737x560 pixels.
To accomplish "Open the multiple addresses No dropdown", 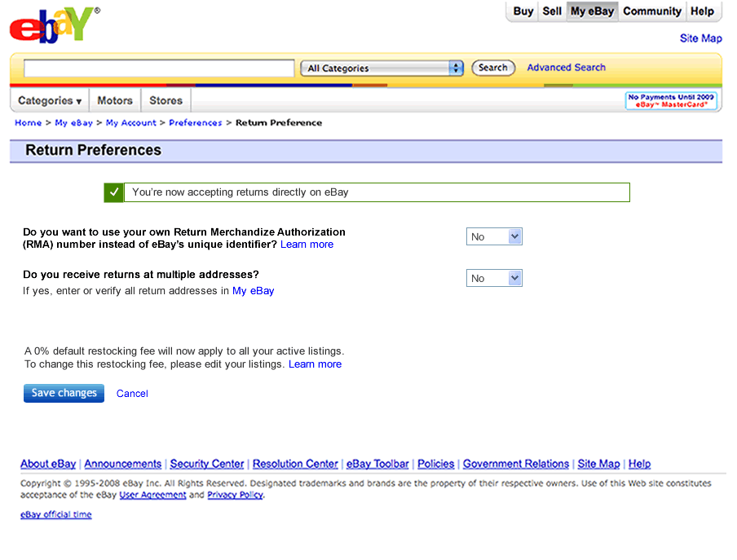I will pos(494,278).
